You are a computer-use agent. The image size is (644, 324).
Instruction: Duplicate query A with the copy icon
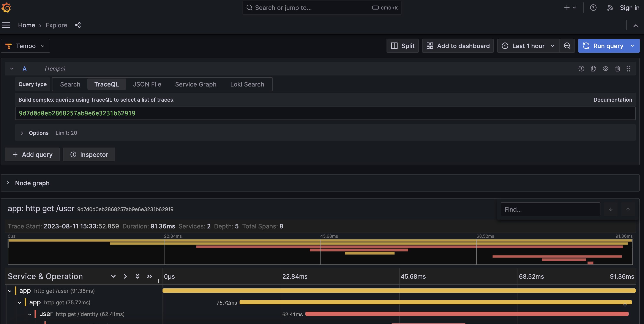593,69
